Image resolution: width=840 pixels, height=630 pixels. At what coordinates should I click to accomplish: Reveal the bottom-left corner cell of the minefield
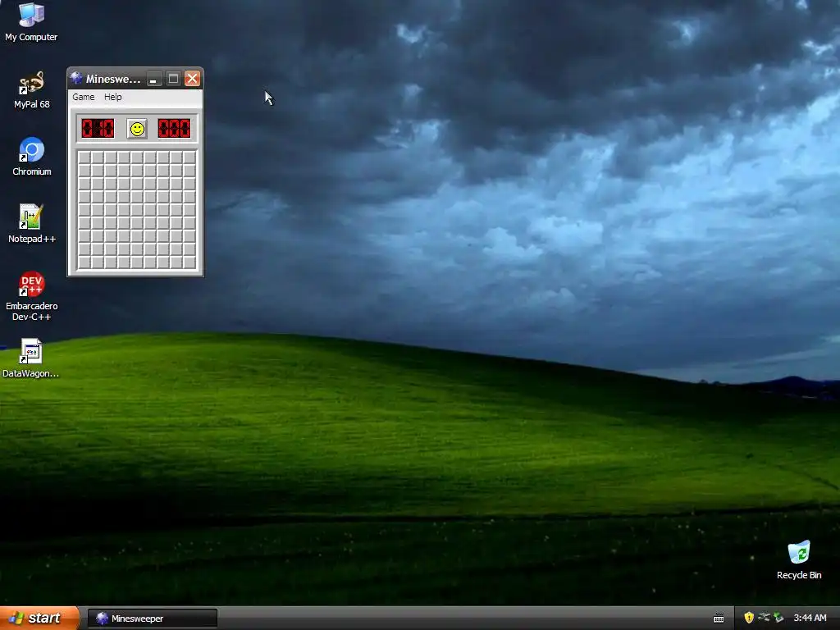(x=84, y=262)
